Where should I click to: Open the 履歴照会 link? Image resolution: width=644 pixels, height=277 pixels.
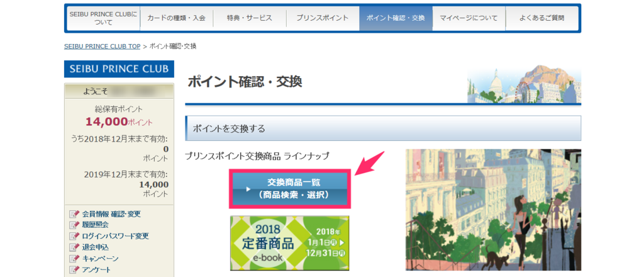point(96,225)
